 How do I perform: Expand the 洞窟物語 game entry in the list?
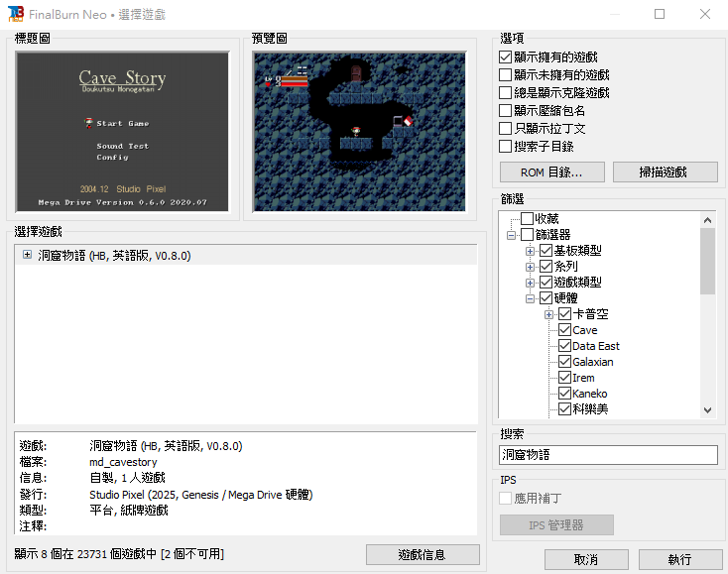coord(28,255)
